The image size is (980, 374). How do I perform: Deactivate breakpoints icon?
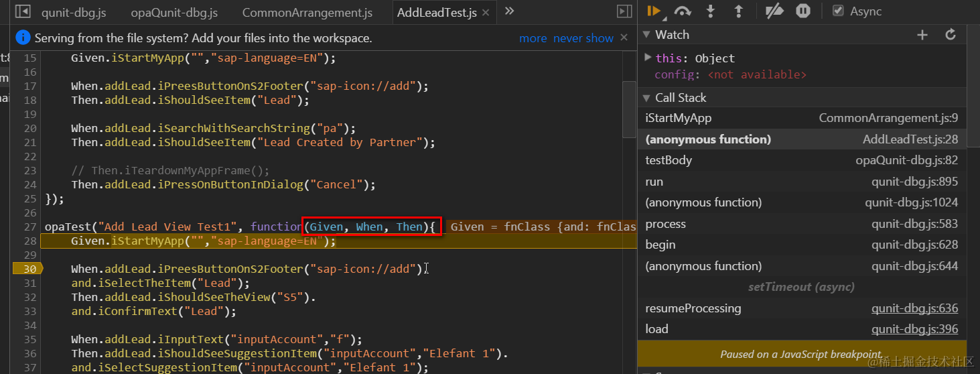(774, 11)
